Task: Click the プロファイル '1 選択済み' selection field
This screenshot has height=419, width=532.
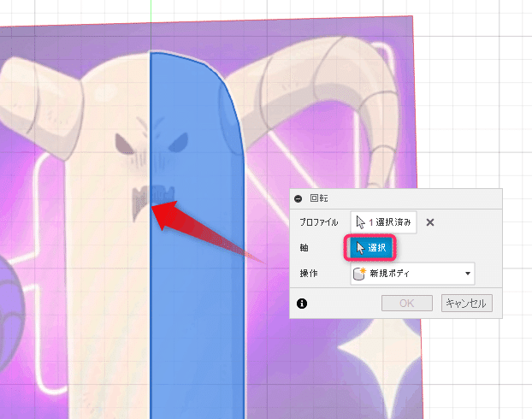Action: click(x=383, y=222)
